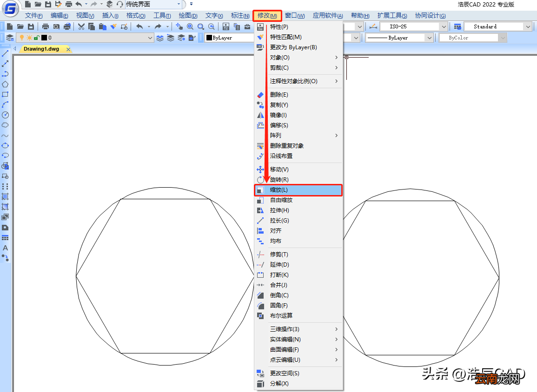Pick the Polygon tool
Screen dimensions: 537x392
click(5, 84)
